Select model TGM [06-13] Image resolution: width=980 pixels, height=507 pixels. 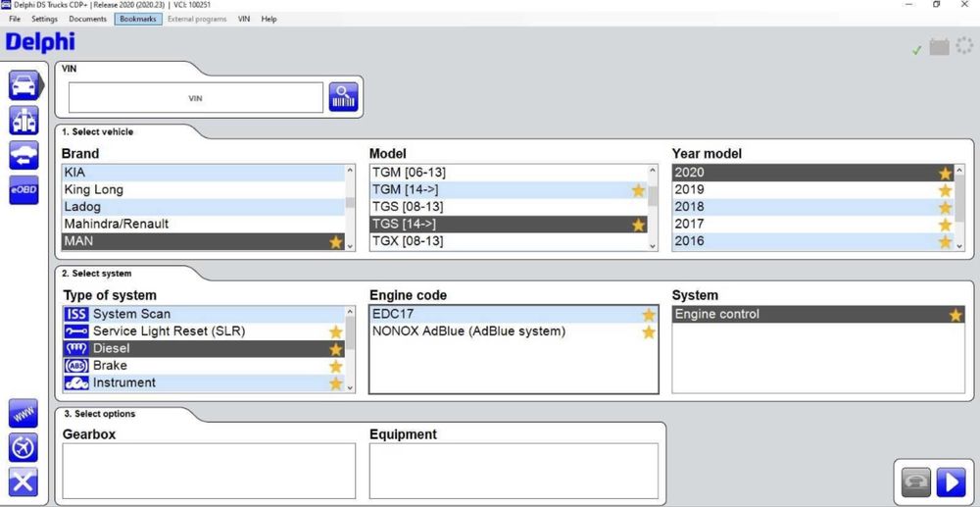click(x=509, y=173)
